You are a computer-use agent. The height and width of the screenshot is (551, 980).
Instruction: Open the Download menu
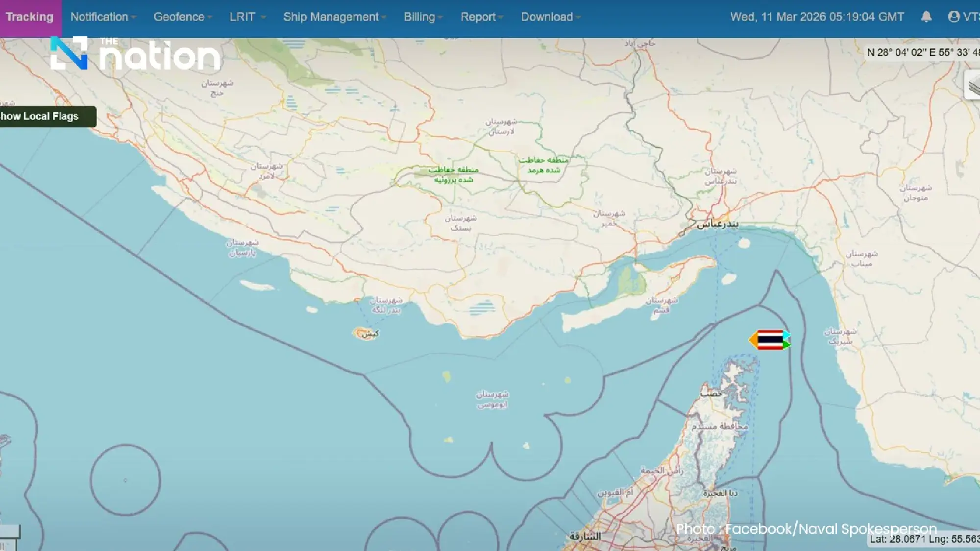(x=550, y=17)
